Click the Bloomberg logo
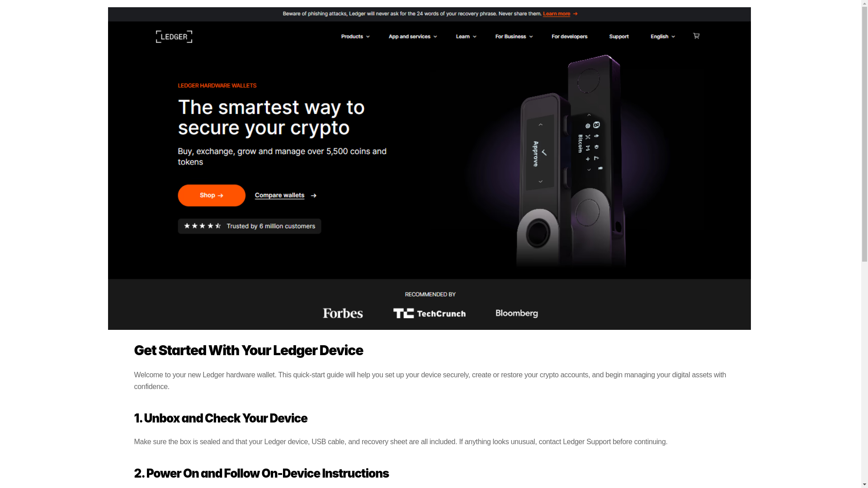 pos(517,313)
